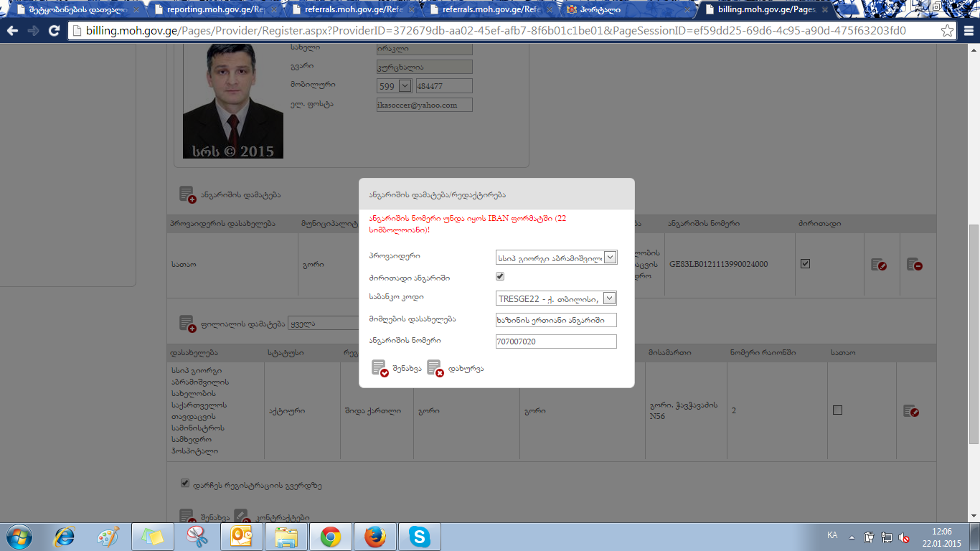Click the add branch icon
Image resolution: width=980 pixels, height=551 pixels.
(187, 324)
